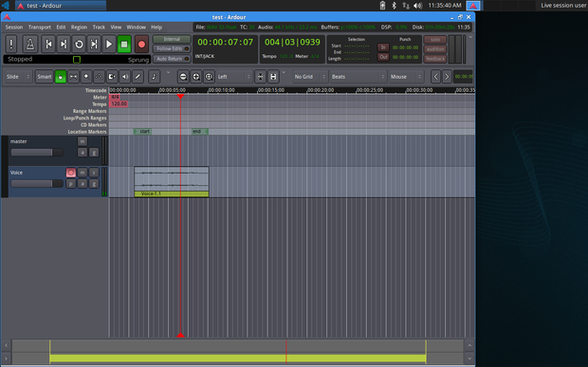Open master bus group button g
This screenshot has width=588, height=367.
pos(94,152)
